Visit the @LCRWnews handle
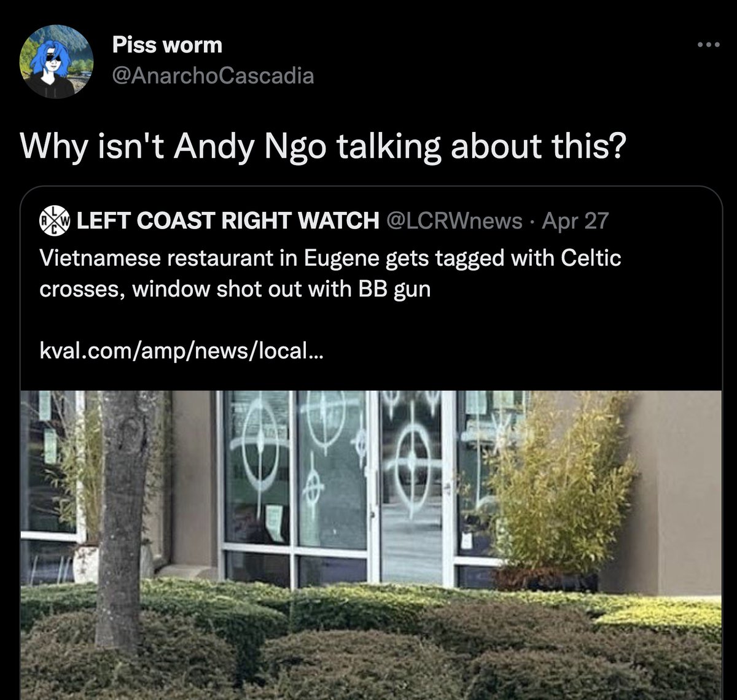 point(454,220)
